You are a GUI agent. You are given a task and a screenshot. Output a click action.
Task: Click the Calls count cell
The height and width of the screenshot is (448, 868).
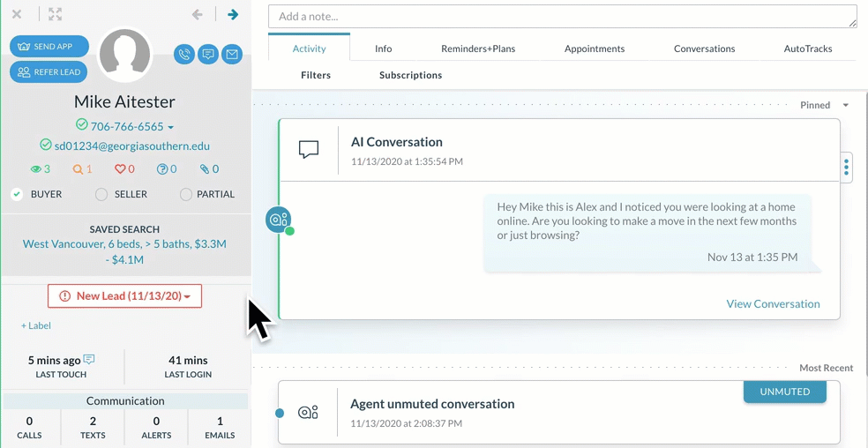pos(29,428)
